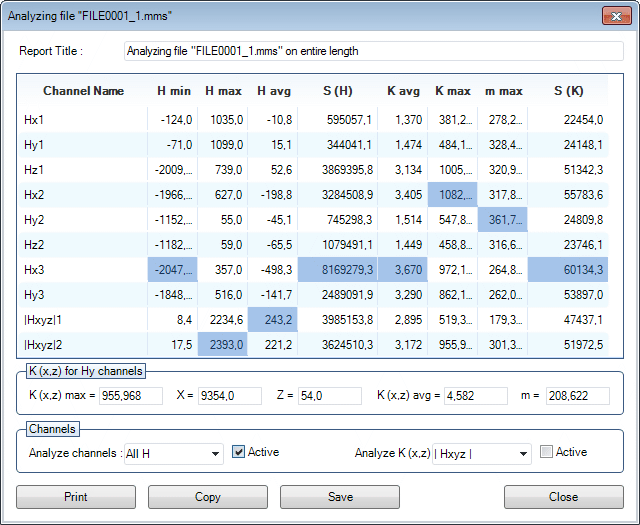This screenshot has height=525, width=640.
Task: Select the X value field
Action: tap(229, 396)
